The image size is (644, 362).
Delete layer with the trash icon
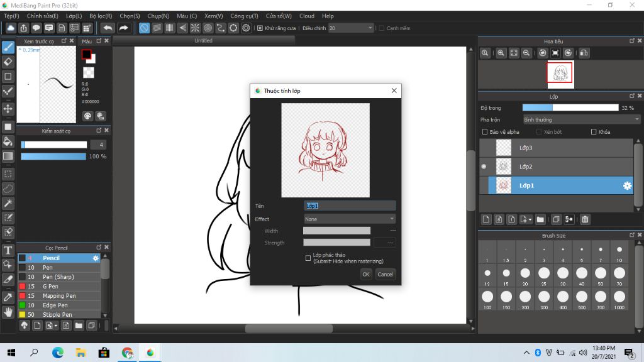[585, 219]
